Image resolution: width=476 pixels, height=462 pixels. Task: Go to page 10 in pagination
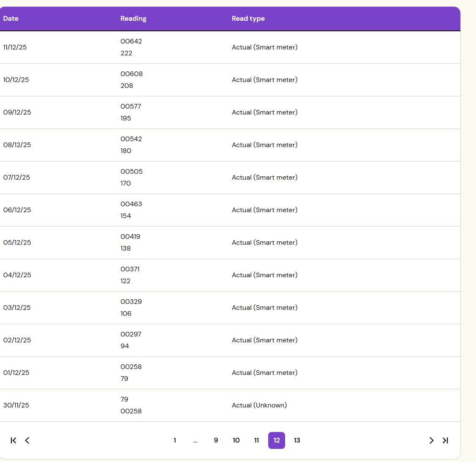pyautogui.click(x=236, y=440)
